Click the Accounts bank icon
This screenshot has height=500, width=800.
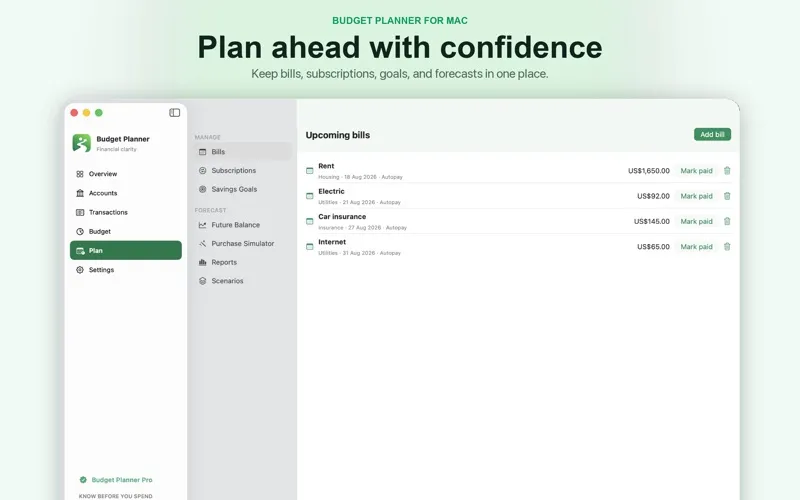pyautogui.click(x=80, y=193)
